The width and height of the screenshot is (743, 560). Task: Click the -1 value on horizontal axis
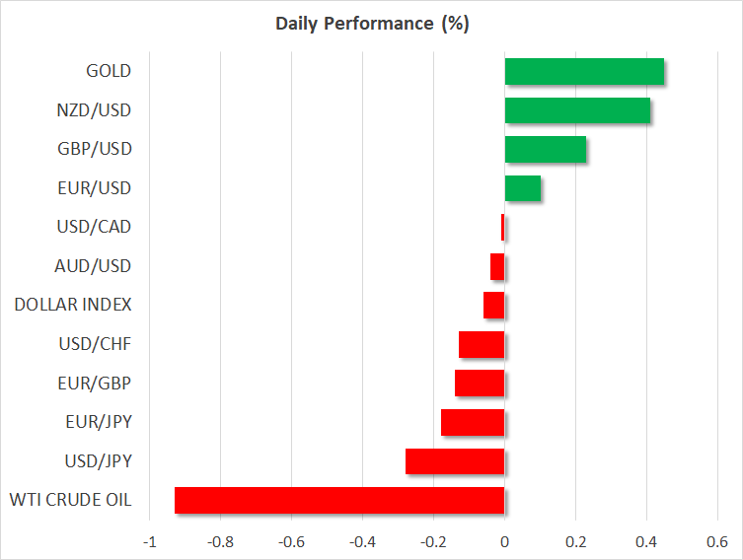[149, 541]
